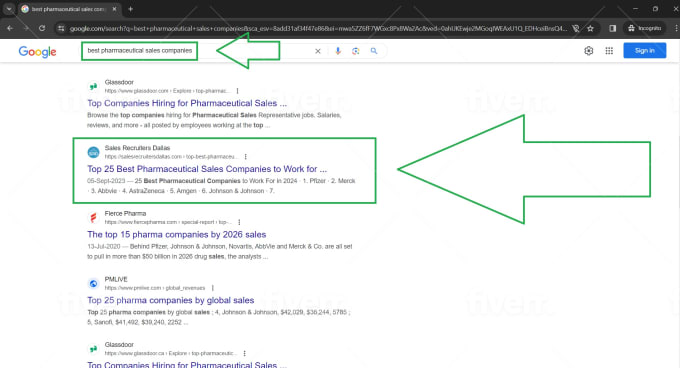Screen dimensions: 680x368
Task: Open Google Lens image search
Action: (356, 51)
